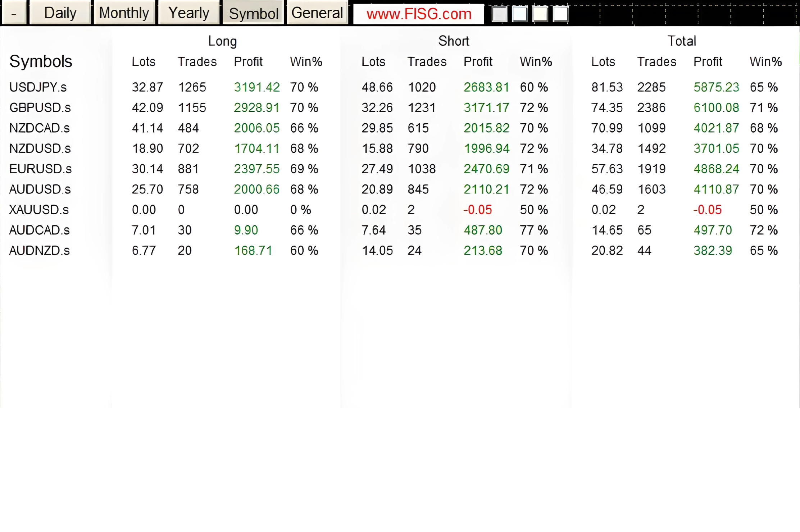Image resolution: width=800 pixels, height=532 pixels.
Task: Click the NZDCAD.s symbol name
Action: pos(40,128)
